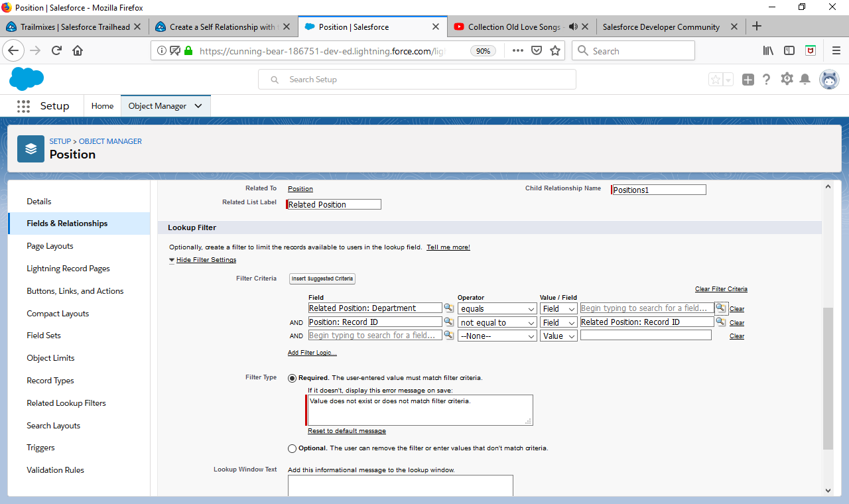This screenshot has width=849, height=504.
Task: Click Insert Suggested Criteria button
Action: coord(322,279)
